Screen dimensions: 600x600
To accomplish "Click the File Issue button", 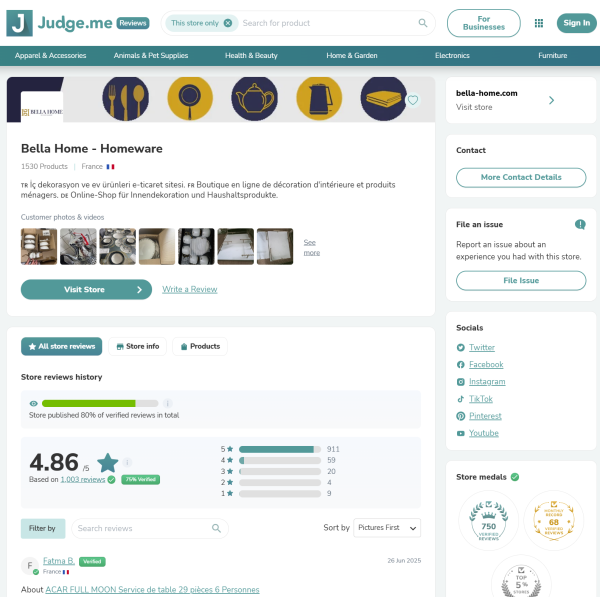I will [521, 280].
